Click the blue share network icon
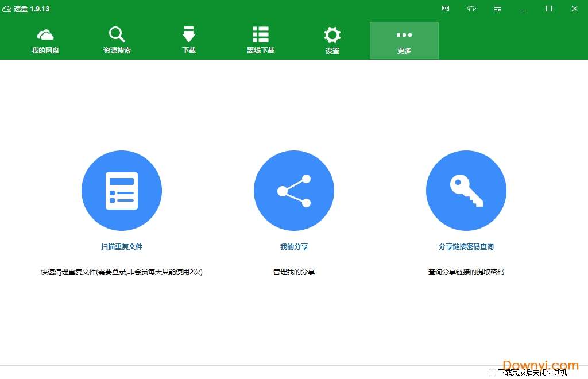The width and height of the screenshot is (588, 379). 294,190
